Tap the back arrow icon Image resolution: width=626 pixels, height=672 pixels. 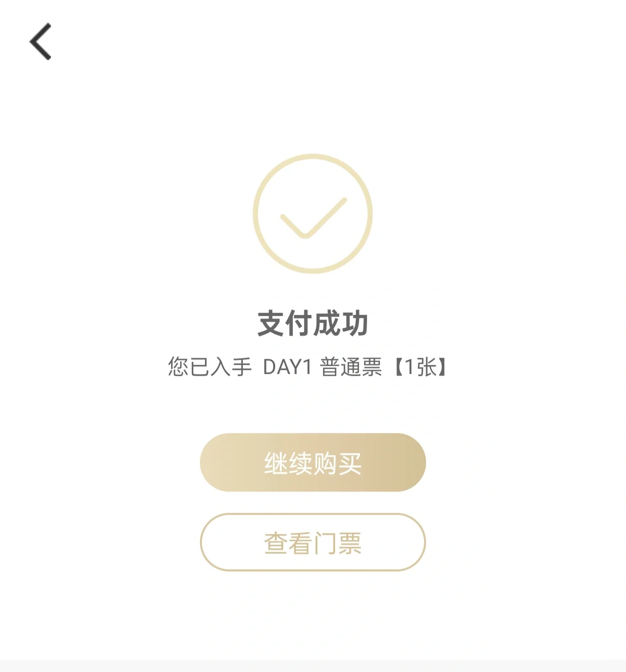click(x=41, y=41)
